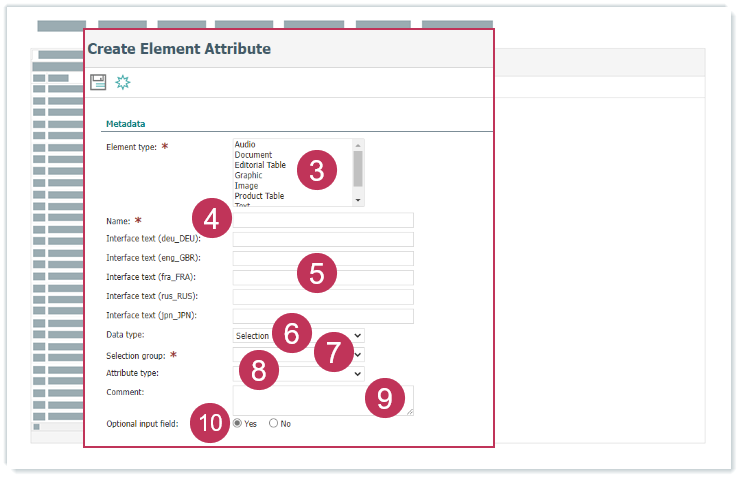Click the Element type list scroll-down arrow
Image resolution: width=741 pixels, height=479 pixels.
(x=358, y=200)
